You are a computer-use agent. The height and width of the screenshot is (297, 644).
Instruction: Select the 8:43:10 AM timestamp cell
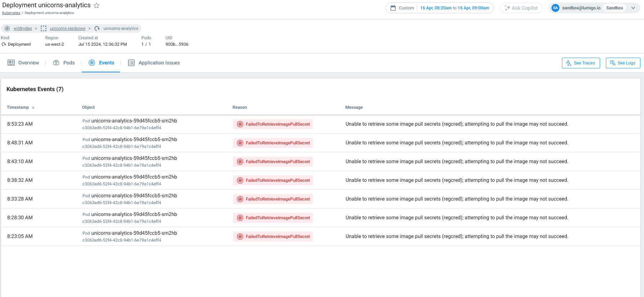click(x=20, y=161)
